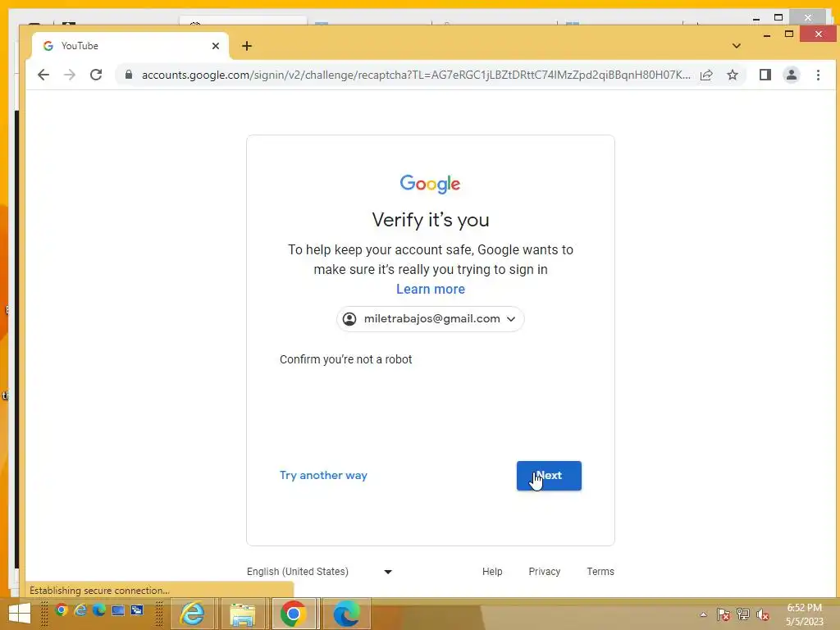This screenshot has width=840, height=630.
Task: Switch to Chrome large taskbar button
Action: 293,614
